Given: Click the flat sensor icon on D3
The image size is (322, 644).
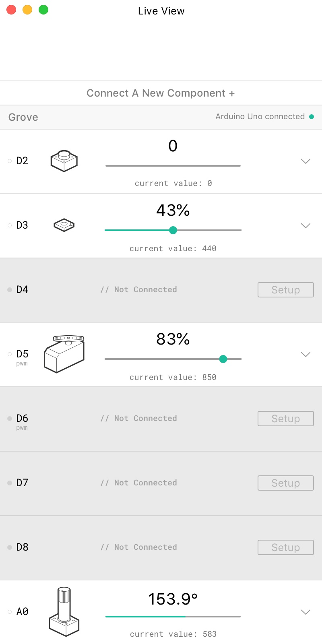Looking at the screenshot, I should [64, 225].
